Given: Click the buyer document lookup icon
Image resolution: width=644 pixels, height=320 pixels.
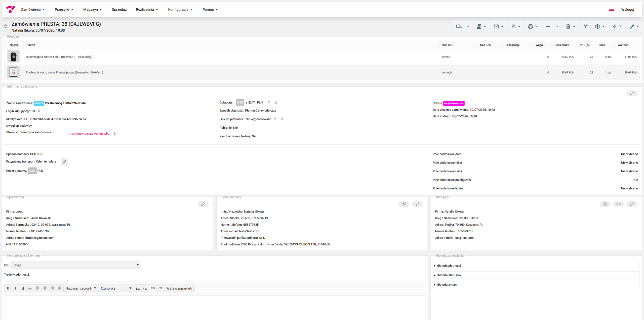Looking at the screenshot, I should point(605,204).
